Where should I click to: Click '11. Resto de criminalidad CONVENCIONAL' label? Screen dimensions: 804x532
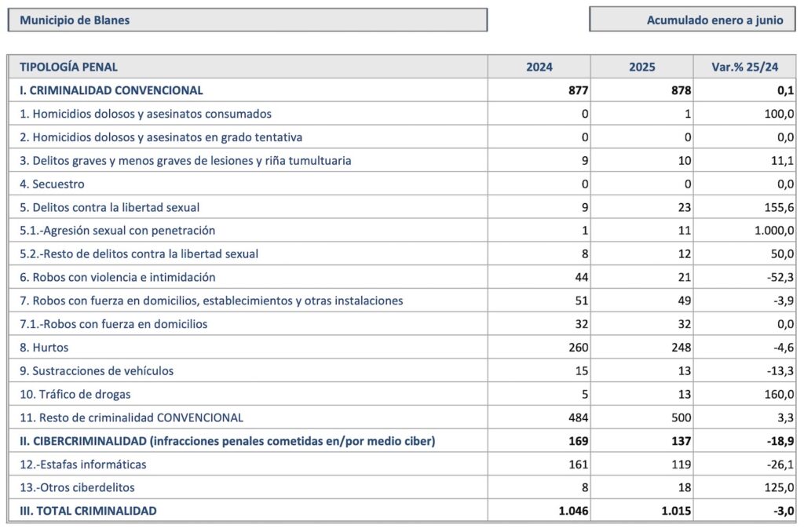[131, 417]
